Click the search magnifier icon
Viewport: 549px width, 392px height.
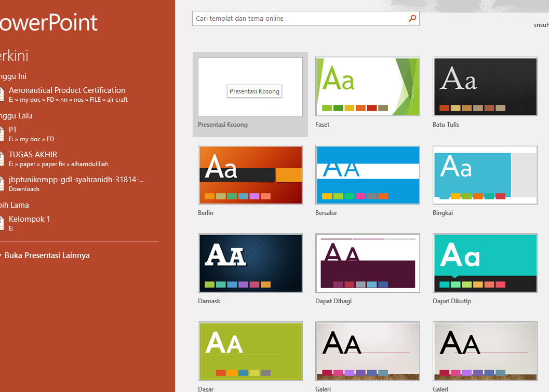(x=412, y=18)
